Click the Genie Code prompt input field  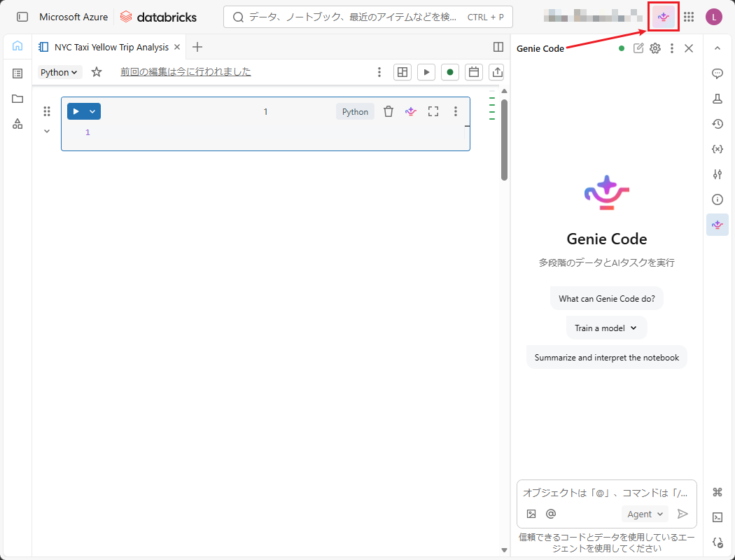pyautogui.click(x=605, y=493)
